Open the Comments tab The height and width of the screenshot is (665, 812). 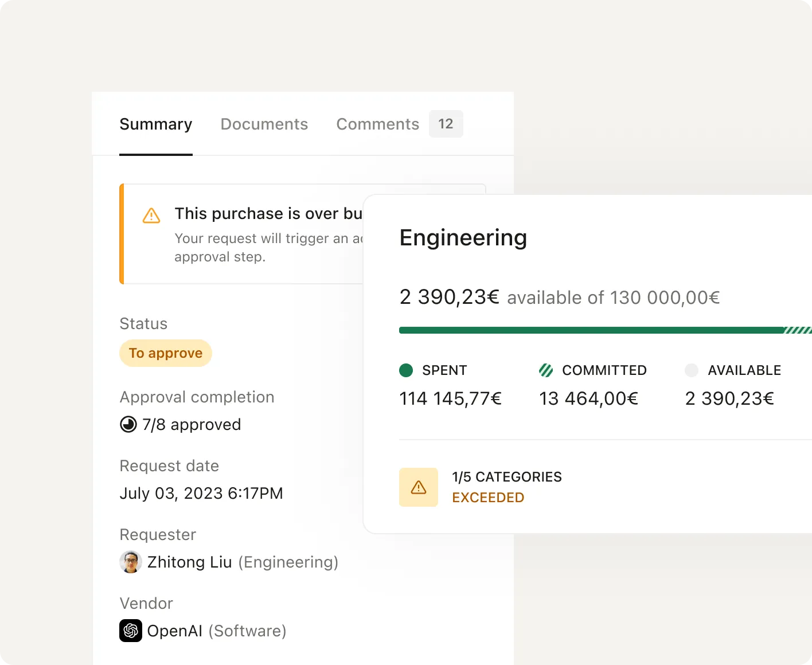click(x=377, y=124)
